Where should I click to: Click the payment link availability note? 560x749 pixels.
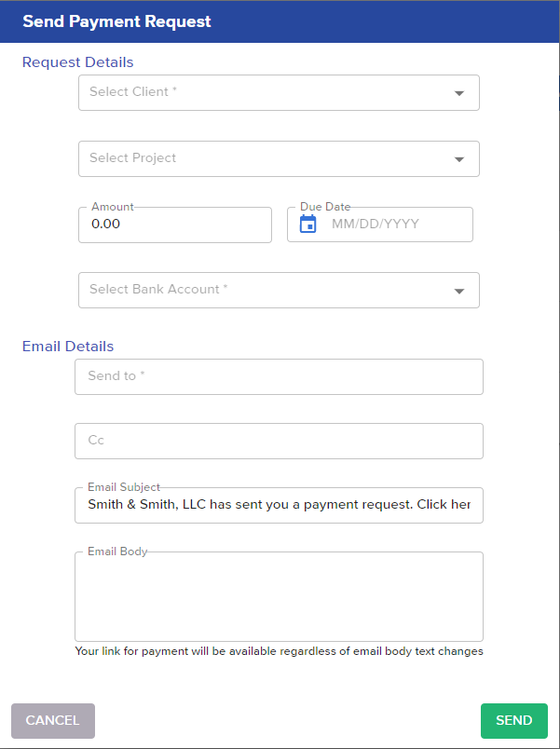pyautogui.click(x=279, y=651)
